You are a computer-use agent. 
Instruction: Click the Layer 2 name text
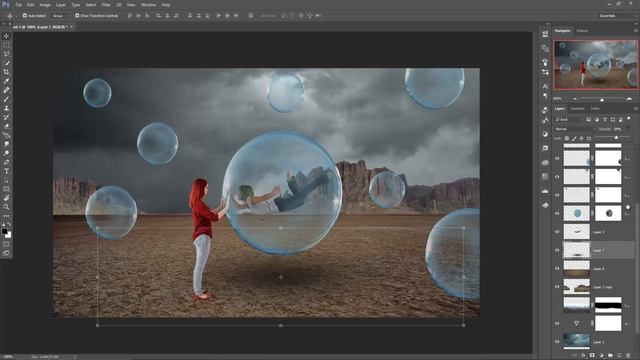[598, 342]
